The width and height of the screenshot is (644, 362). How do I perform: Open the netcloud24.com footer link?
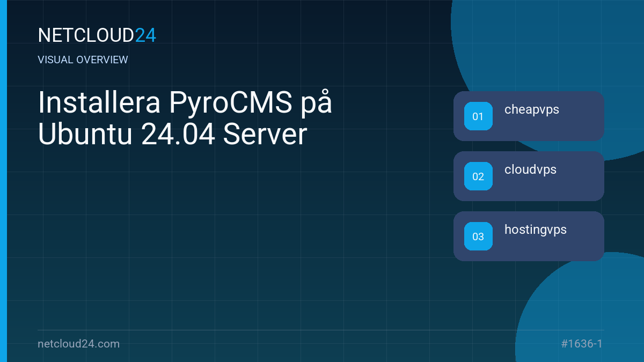click(x=79, y=344)
